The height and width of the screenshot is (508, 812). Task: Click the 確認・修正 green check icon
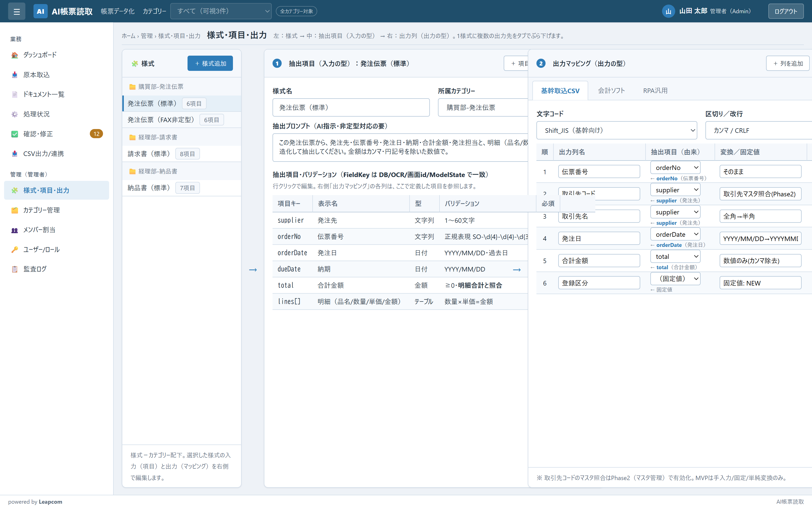coord(14,134)
